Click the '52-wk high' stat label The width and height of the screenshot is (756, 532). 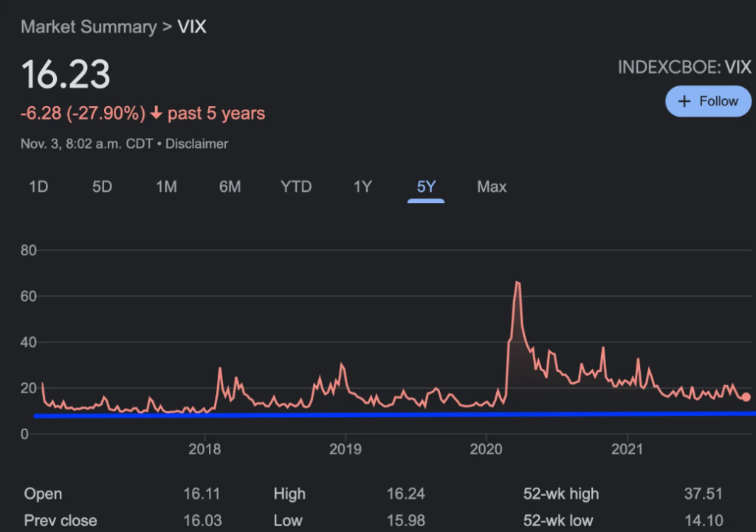561,494
